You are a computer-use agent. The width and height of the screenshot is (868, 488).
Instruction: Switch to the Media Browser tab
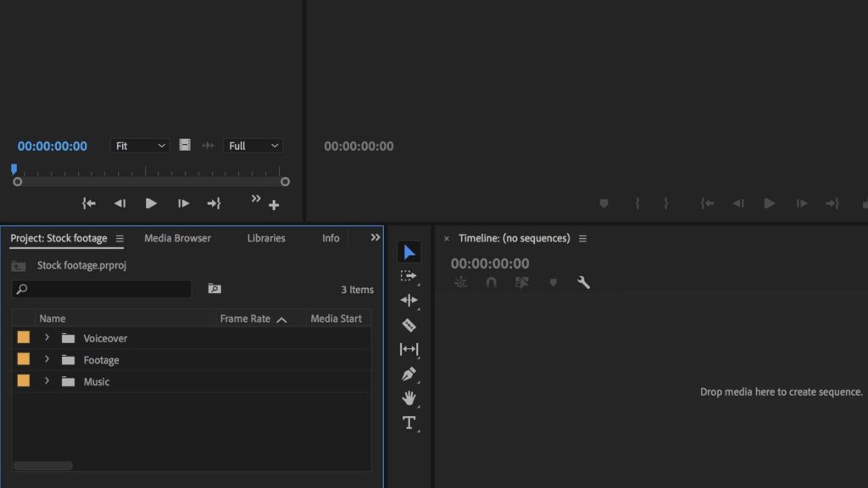(177, 238)
